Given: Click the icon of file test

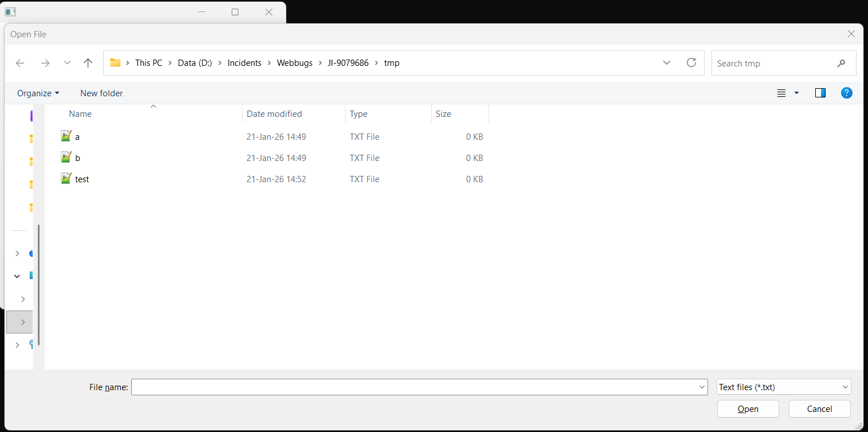Looking at the screenshot, I should point(66,179).
